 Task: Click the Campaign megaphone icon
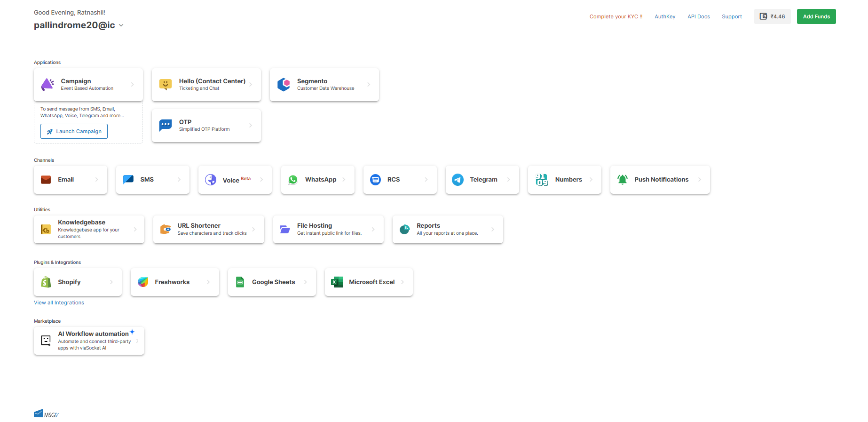tap(47, 85)
